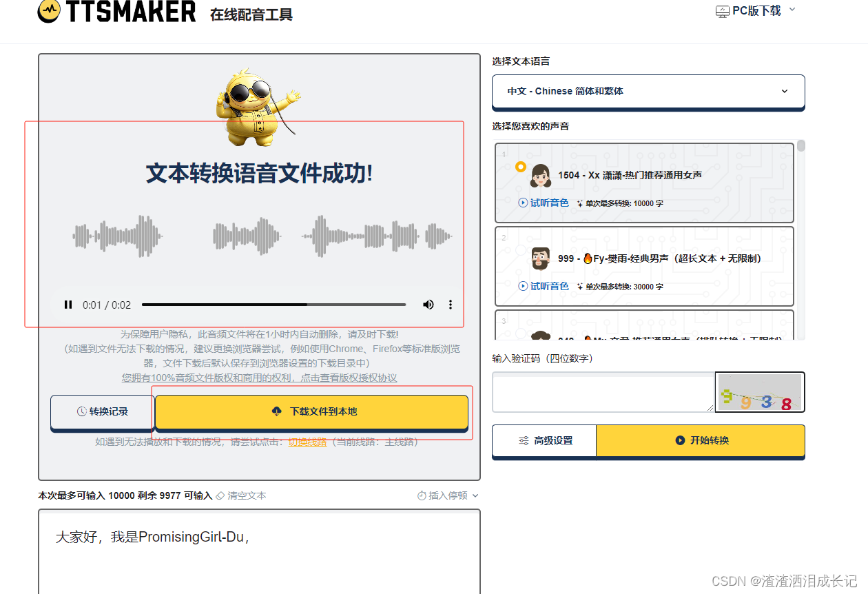Click the 文本转换语音文件成功! heading

(x=259, y=174)
